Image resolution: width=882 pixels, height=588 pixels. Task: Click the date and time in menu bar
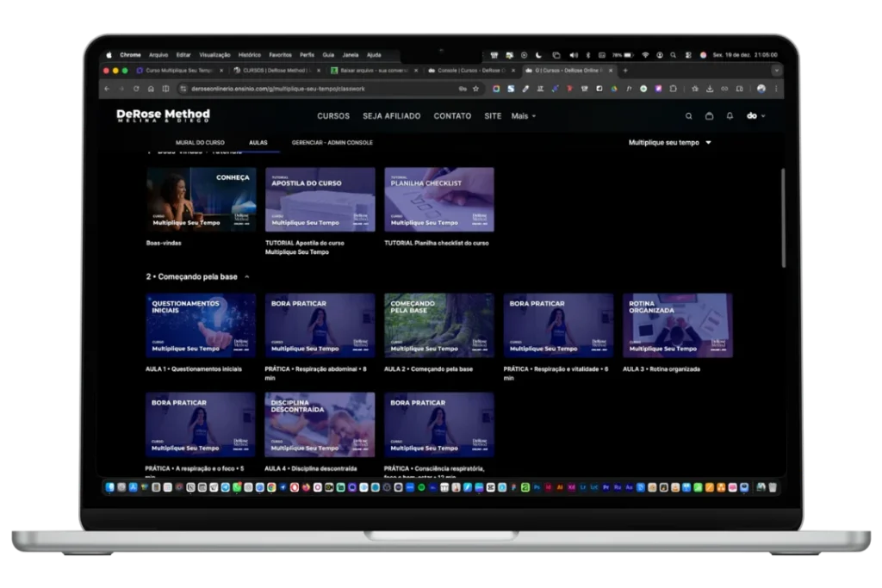(745, 55)
